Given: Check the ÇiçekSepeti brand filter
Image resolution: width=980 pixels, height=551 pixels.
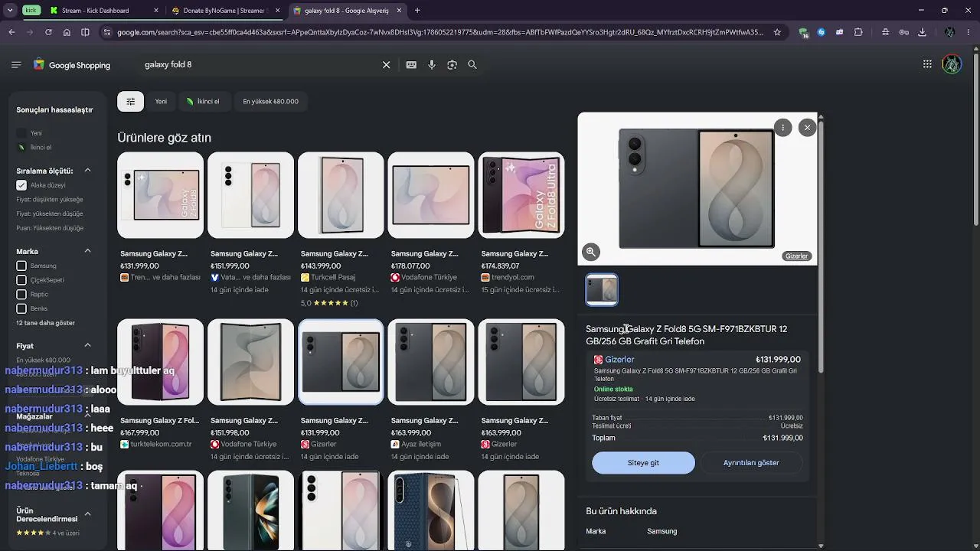Looking at the screenshot, I should tap(21, 280).
